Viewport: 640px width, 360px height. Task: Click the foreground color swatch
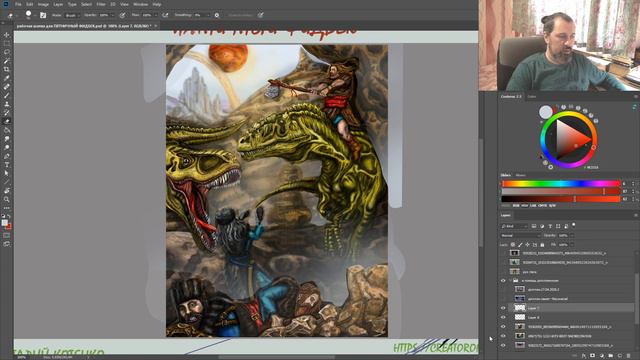(4, 223)
